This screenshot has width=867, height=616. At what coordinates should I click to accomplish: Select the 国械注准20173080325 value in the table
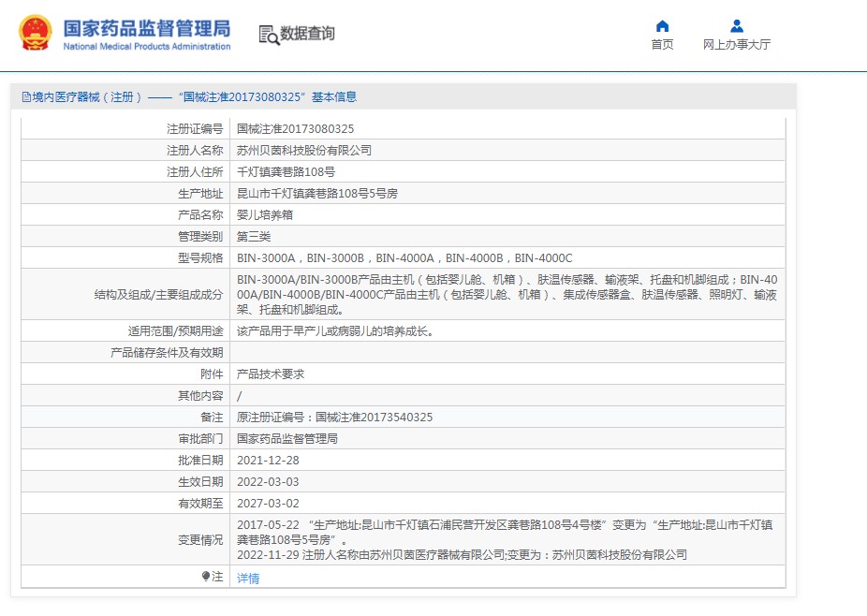pos(295,129)
